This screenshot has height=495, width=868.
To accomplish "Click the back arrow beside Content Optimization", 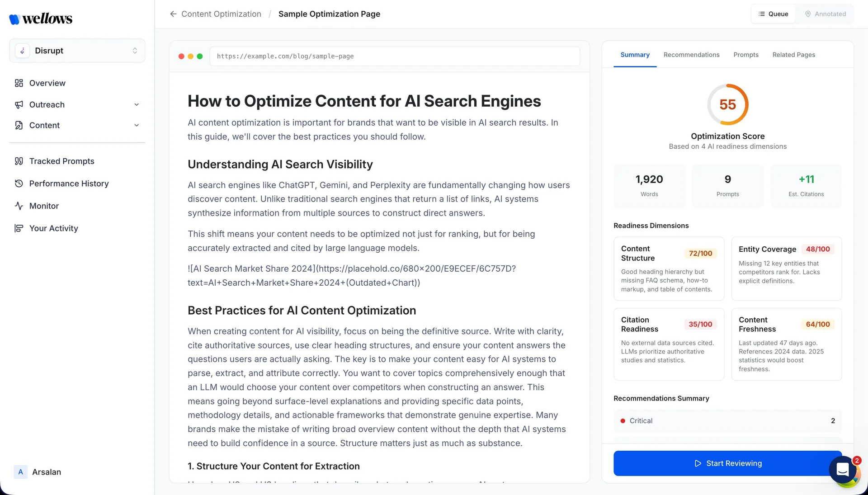I will (173, 14).
